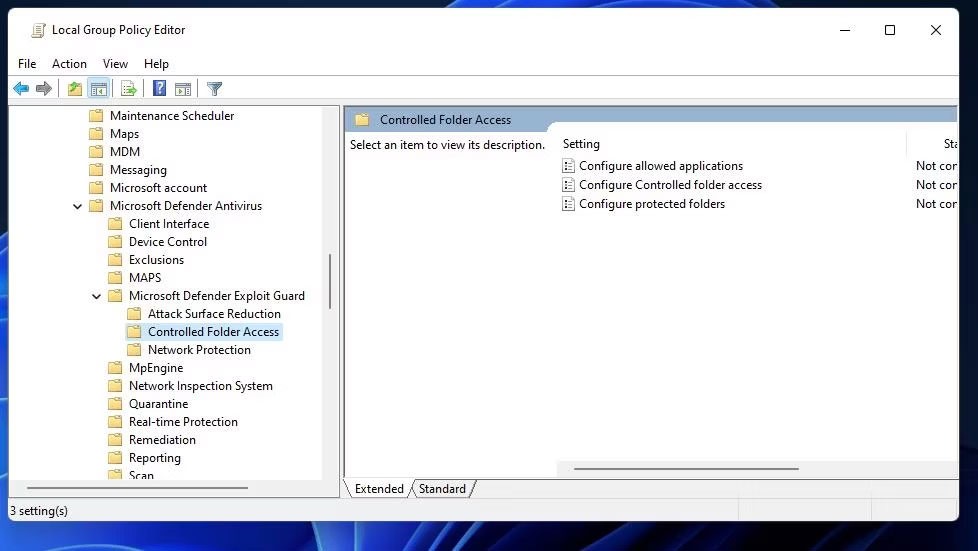The image size is (978, 551).
Task: Open the File menu
Action: [x=27, y=64]
